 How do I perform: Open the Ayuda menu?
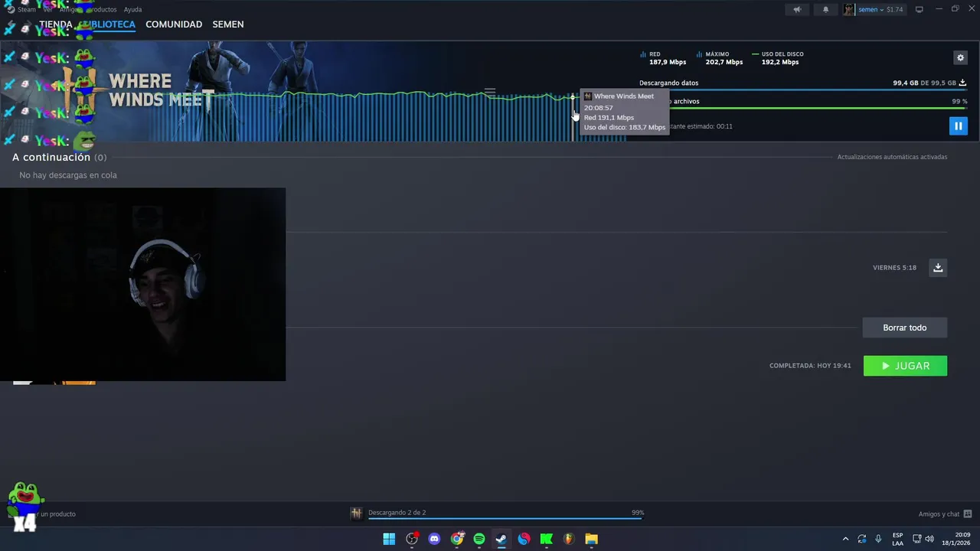pyautogui.click(x=132, y=9)
